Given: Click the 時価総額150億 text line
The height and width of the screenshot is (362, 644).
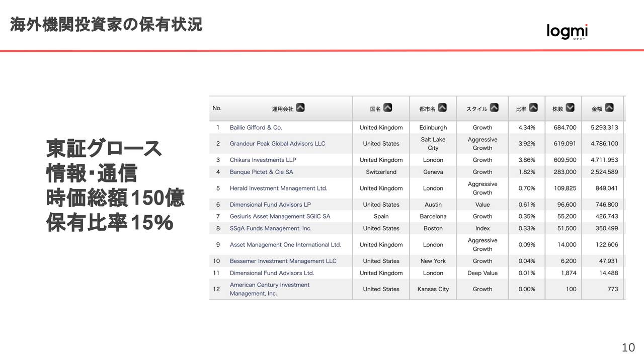Looking at the screenshot, I should coord(115,198).
